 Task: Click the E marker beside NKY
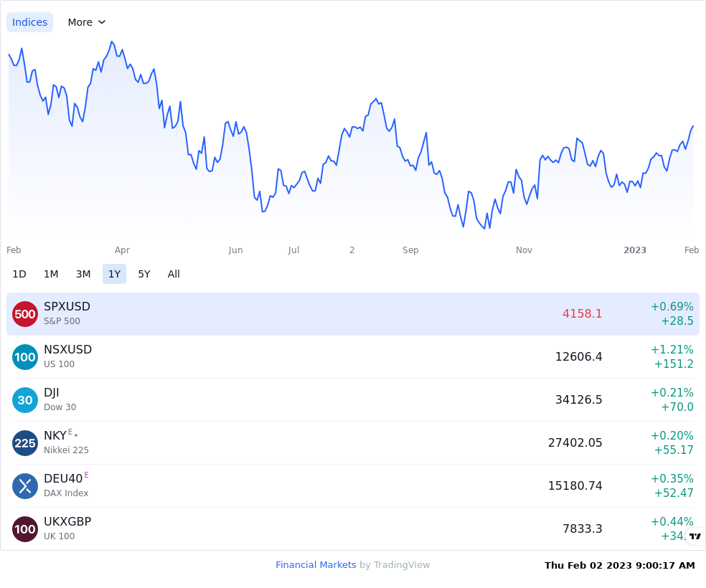pyautogui.click(x=70, y=432)
